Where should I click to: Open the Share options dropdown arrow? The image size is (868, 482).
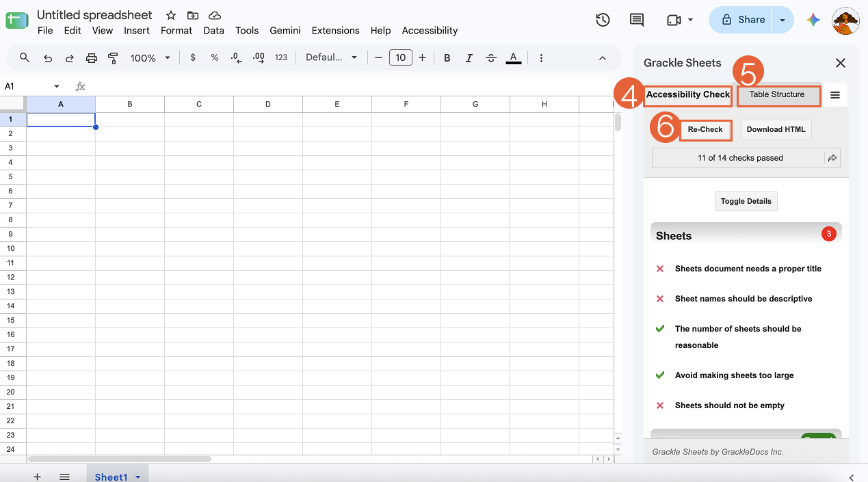pyautogui.click(x=782, y=20)
